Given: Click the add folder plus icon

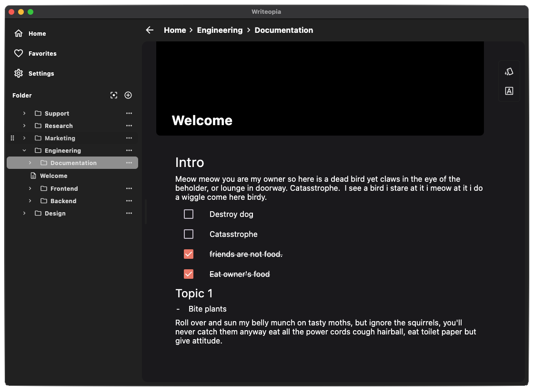Looking at the screenshot, I should click(128, 95).
